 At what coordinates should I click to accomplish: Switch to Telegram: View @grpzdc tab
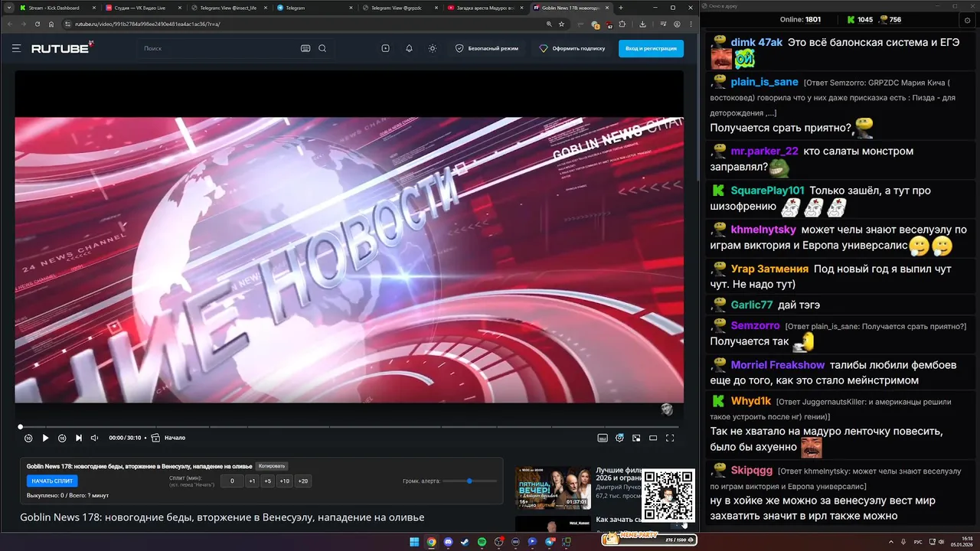(400, 8)
